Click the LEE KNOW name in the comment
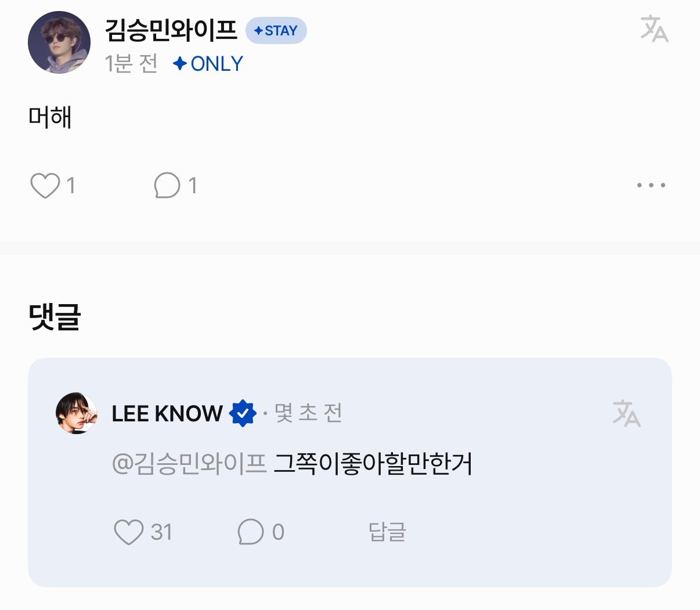 coord(167,413)
